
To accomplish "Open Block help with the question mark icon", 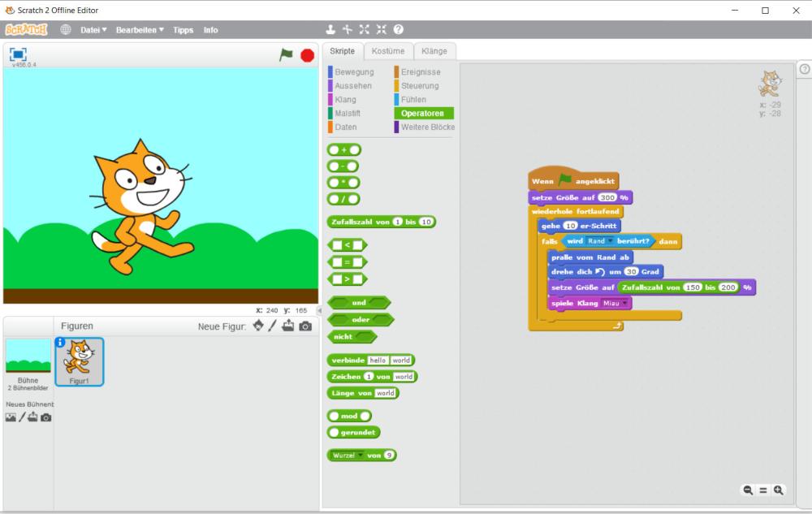I will point(396,29).
